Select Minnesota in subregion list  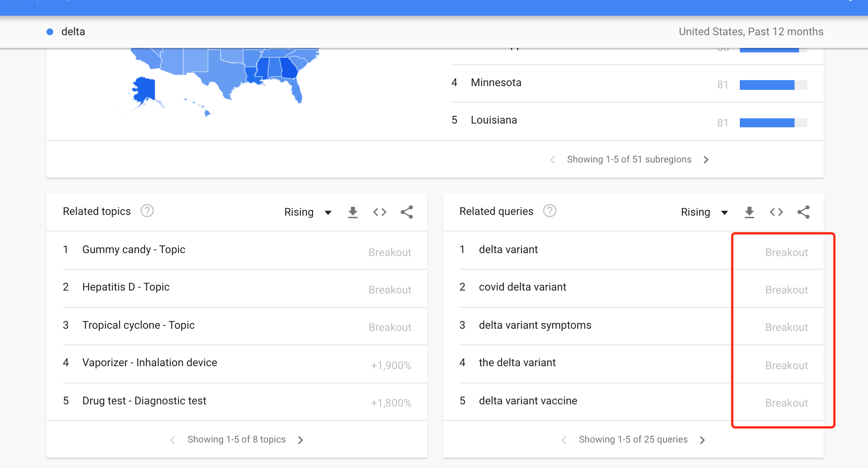tap(496, 83)
